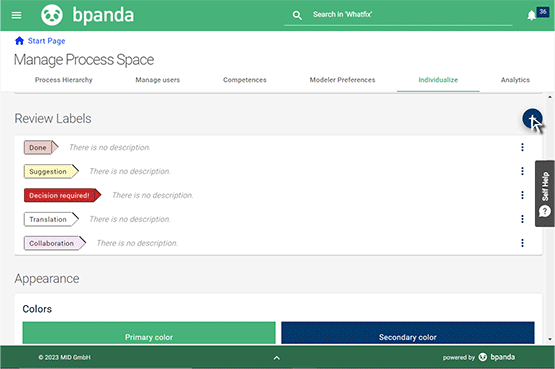
Task: Open the Competences tab
Action: [245, 80]
